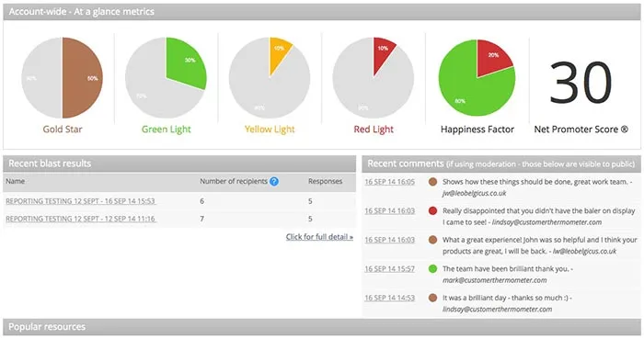Click the large Net Promoter Score value 30
The image size is (644, 339).
pos(581,83)
